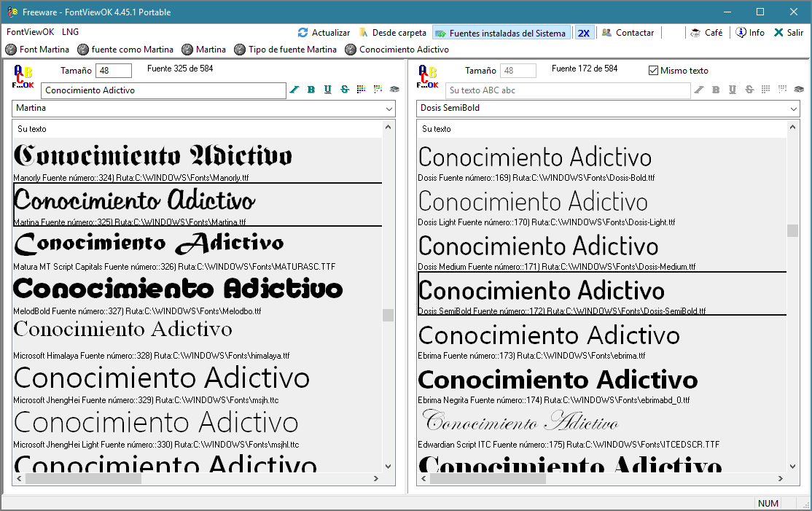The width and height of the screenshot is (812, 511).
Task: Uncheck the Mismo texto checkbox
Action: [654, 71]
